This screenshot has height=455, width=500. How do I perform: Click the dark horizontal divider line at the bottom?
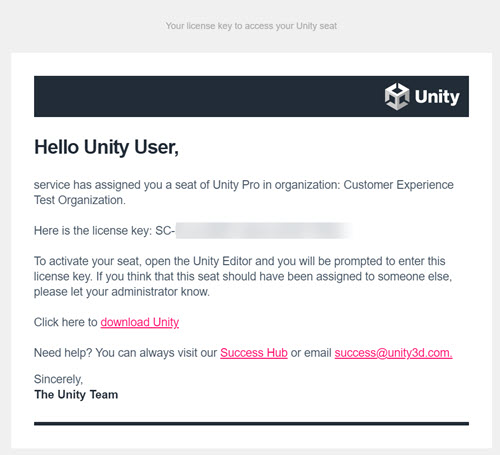point(251,424)
